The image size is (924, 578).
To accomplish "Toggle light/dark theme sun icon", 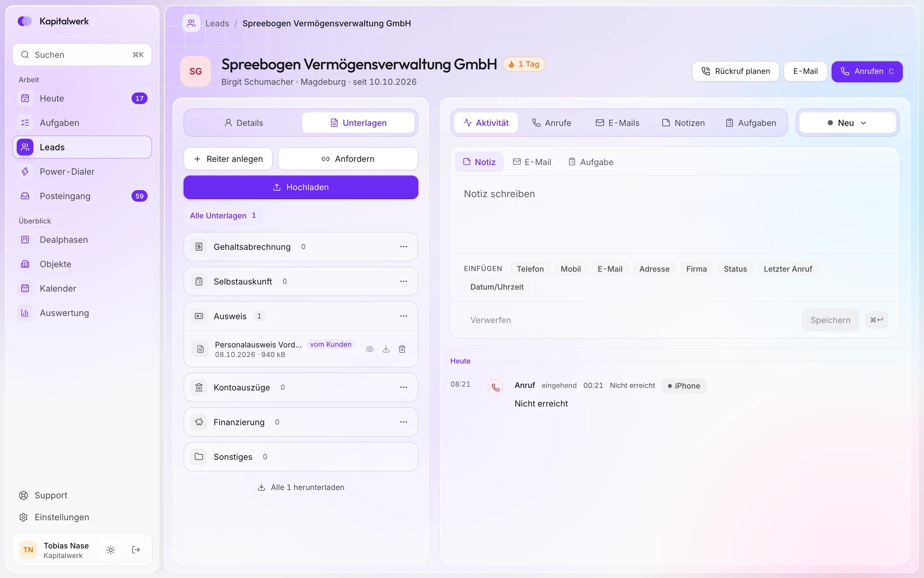I will tap(111, 550).
